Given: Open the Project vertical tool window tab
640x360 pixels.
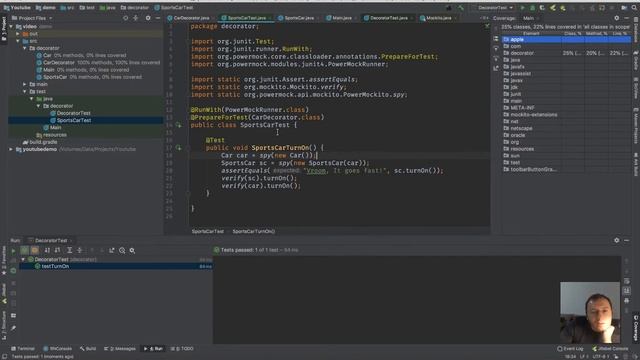Looking at the screenshot, I should click(x=4, y=29).
